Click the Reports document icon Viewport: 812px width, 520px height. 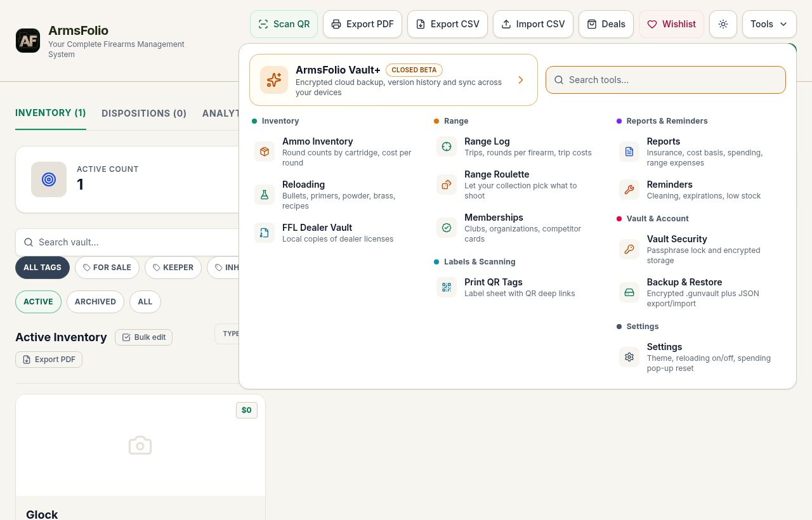(629, 152)
